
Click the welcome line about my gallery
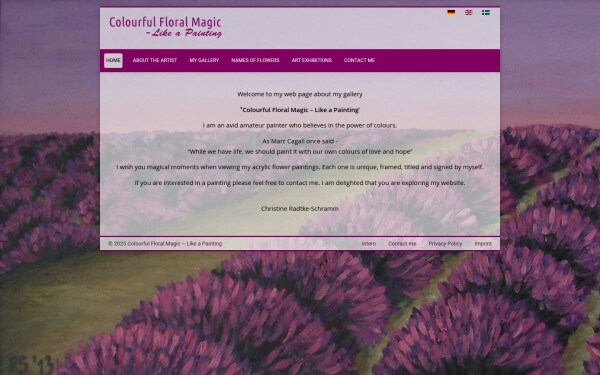point(300,94)
